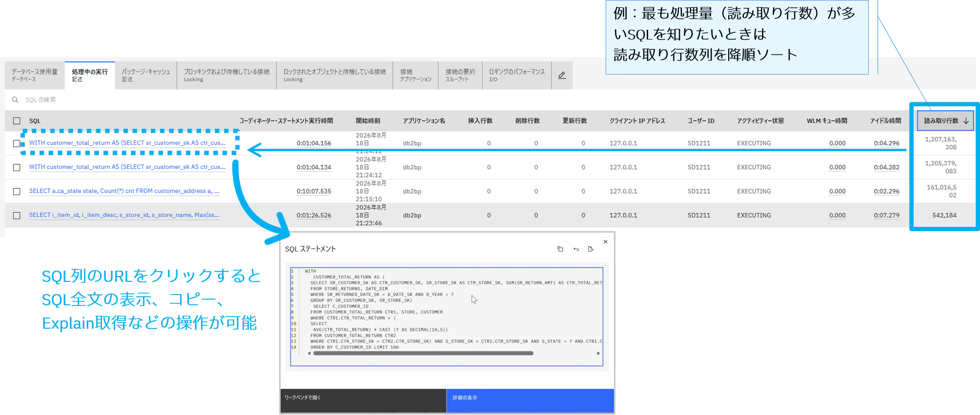The image size is (980, 415).
Task: Check the SELECT a.ca_state row checkbox
Action: coord(17,191)
